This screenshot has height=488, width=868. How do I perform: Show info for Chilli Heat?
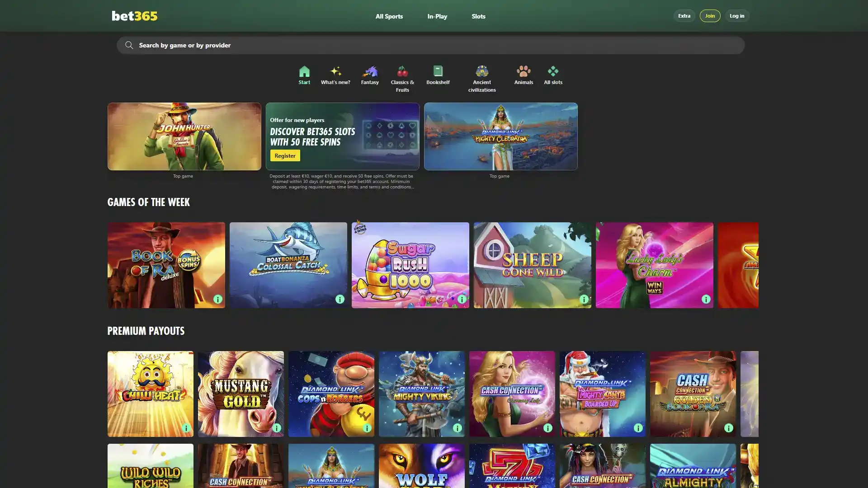(186, 428)
